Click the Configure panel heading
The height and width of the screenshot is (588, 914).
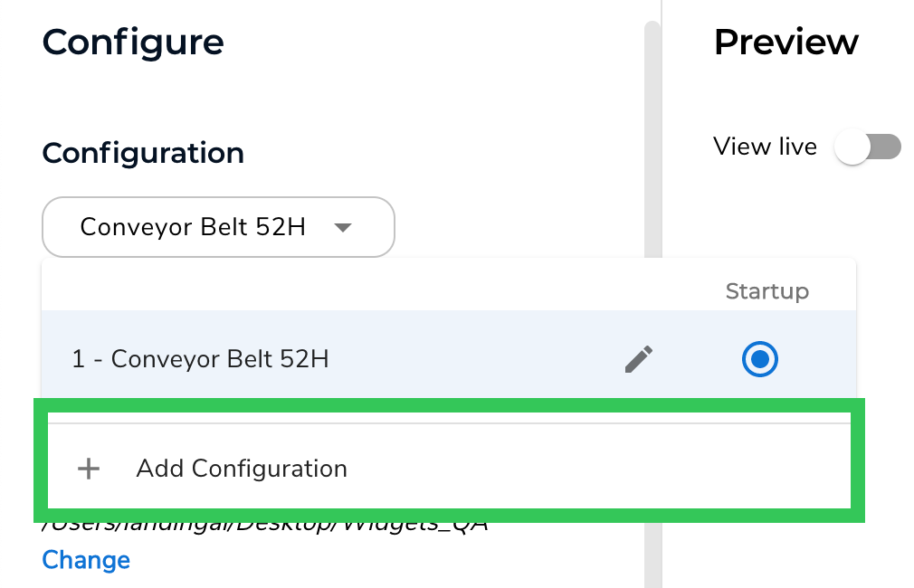click(133, 42)
